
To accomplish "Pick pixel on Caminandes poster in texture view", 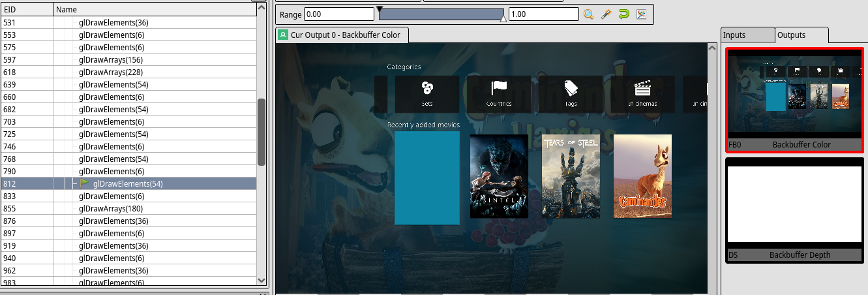I will 642,176.
